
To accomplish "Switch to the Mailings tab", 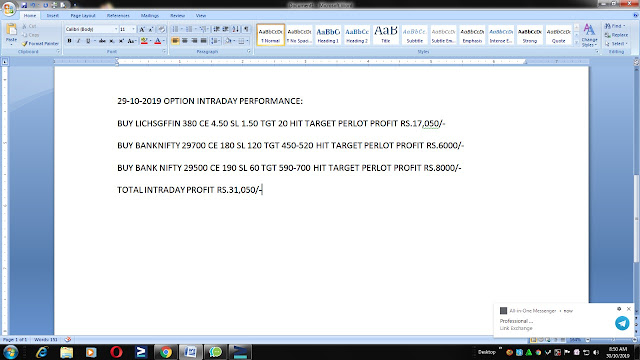I will (x=150, y=16).
